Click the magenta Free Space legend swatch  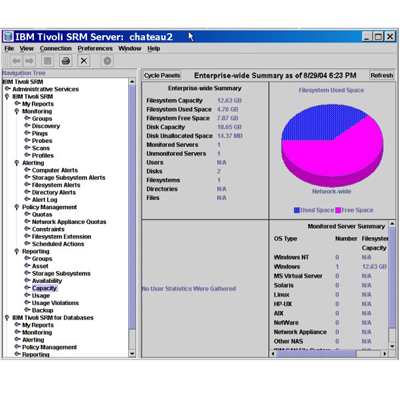pyautogui.click(x=338, y=210)
